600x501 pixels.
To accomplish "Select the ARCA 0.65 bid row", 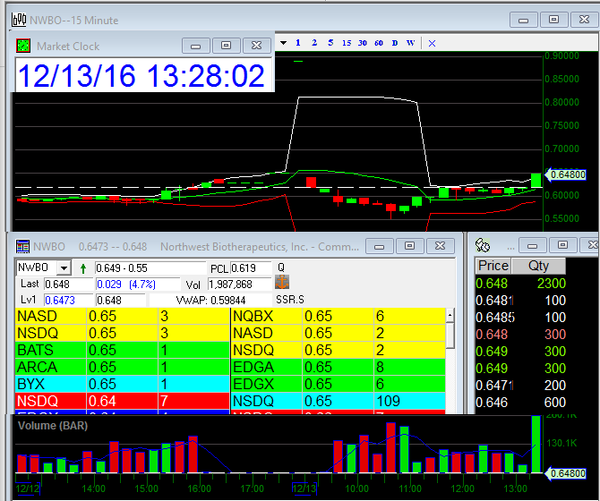I will 121,367.
